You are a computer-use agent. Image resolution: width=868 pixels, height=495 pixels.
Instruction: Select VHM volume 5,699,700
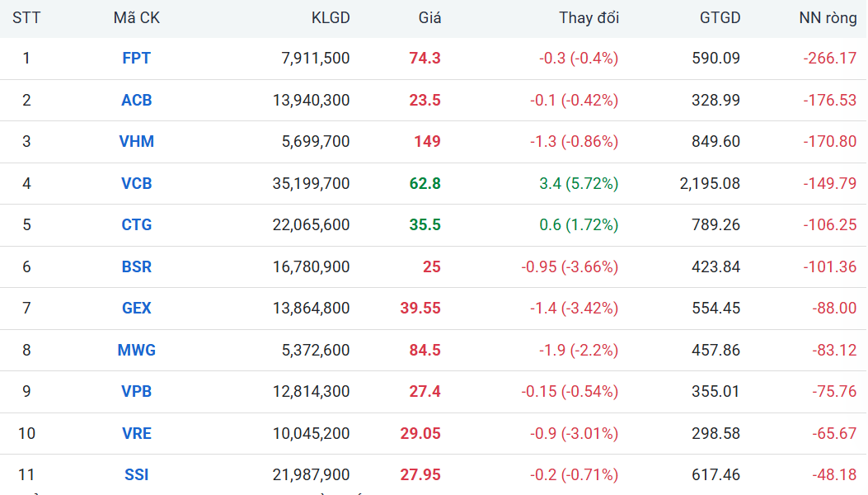(316, 141)
